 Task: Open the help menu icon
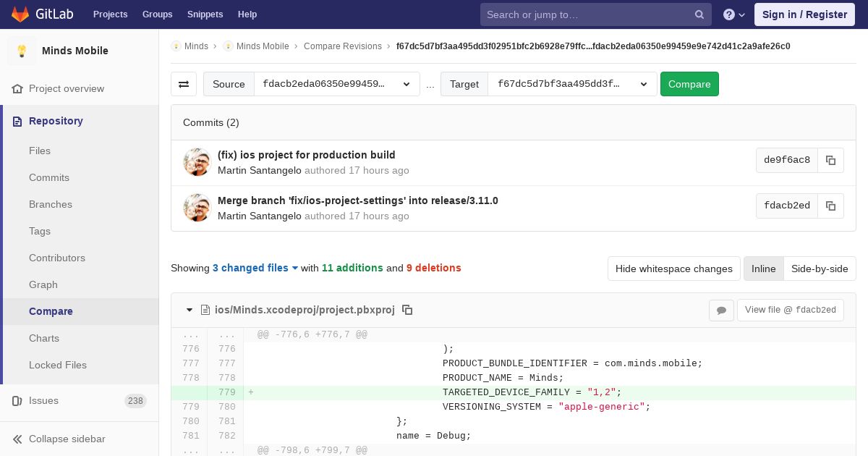(x=734, y=14)
